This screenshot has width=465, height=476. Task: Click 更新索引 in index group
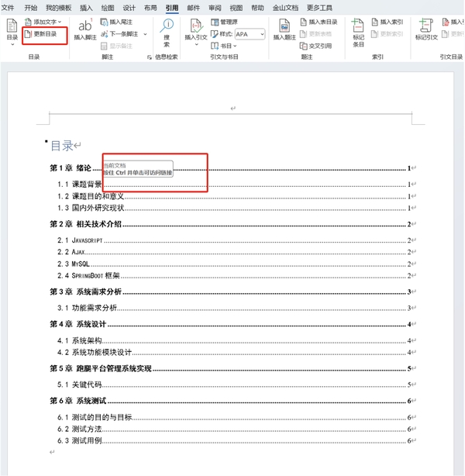[x=387, y=34]
